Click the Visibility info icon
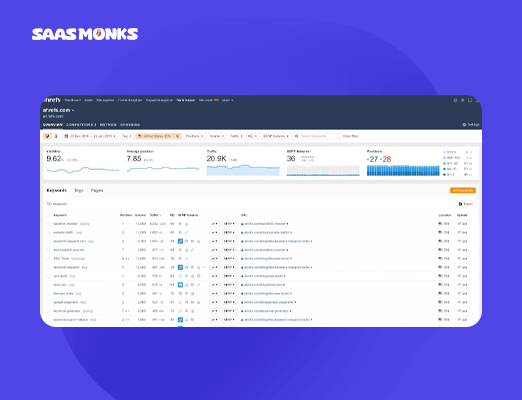The image size is (522, 400). pos(61,151)
